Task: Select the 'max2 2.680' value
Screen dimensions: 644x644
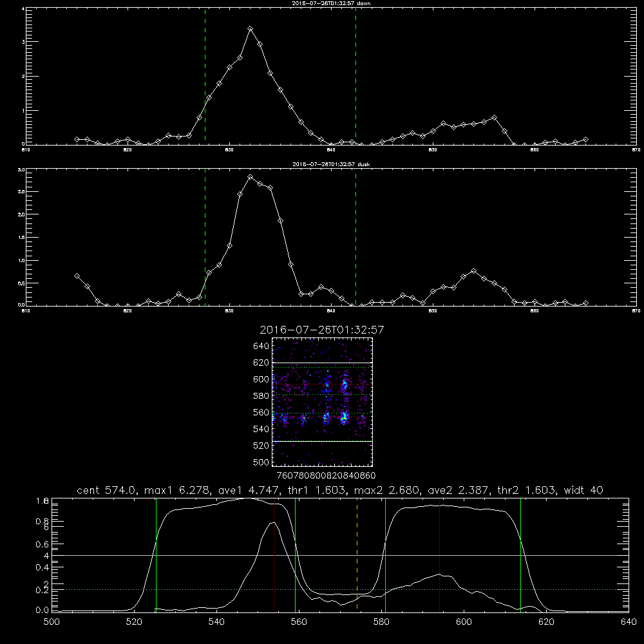Action: 386,490
